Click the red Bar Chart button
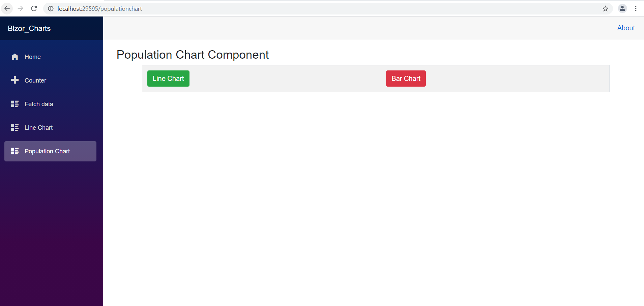The width and height of the screenshot is (644, 306). pos(406,78)
